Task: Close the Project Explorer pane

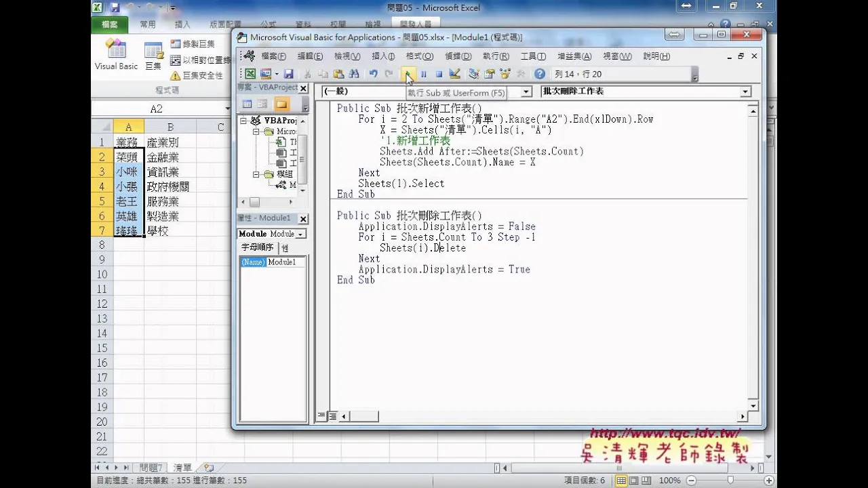Action: (303, 88)
